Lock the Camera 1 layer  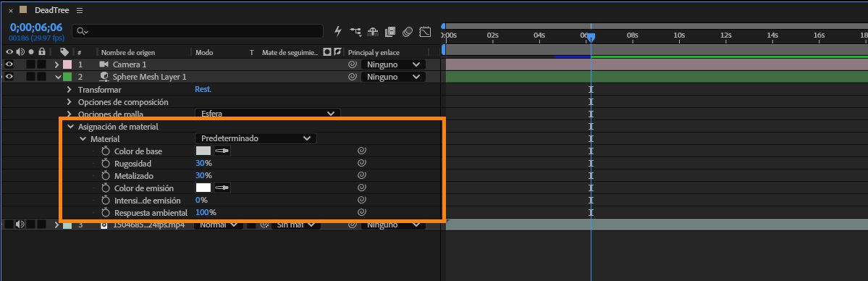click(41, 64)
